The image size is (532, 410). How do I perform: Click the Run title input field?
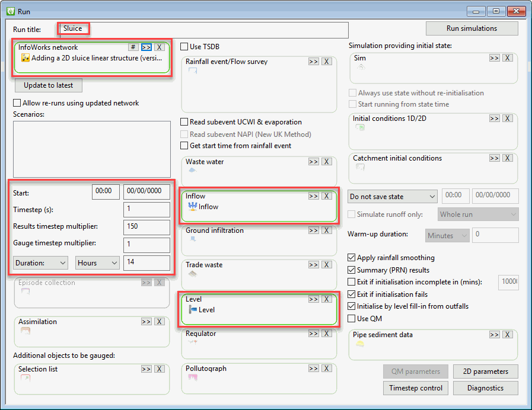[x=203, y=30]
